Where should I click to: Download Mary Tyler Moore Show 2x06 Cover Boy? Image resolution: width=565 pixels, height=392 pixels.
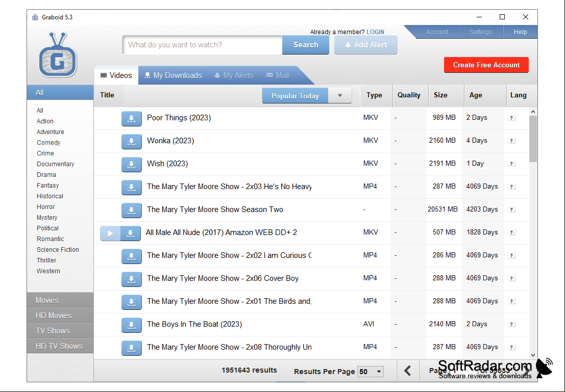(131, 279)
